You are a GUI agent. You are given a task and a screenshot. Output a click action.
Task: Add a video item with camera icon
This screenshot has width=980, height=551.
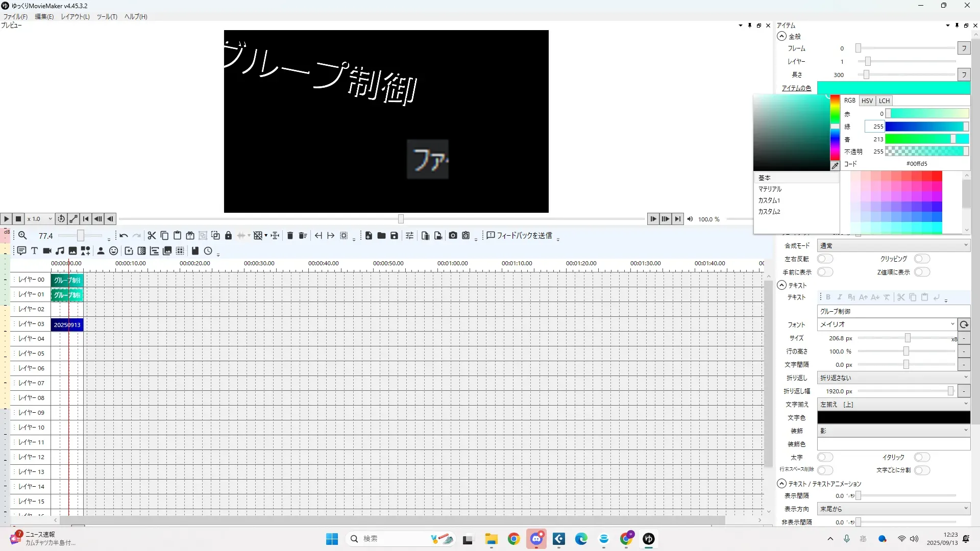point(47,251)
